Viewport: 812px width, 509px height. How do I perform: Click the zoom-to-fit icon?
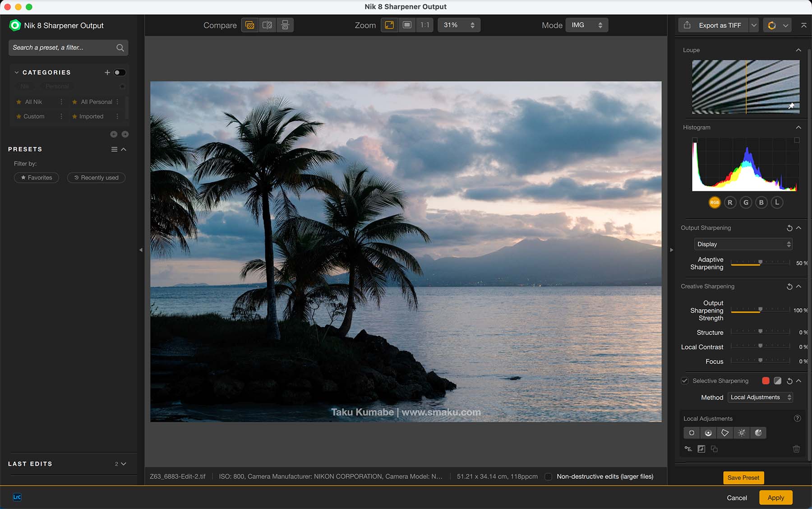point(389,25)
